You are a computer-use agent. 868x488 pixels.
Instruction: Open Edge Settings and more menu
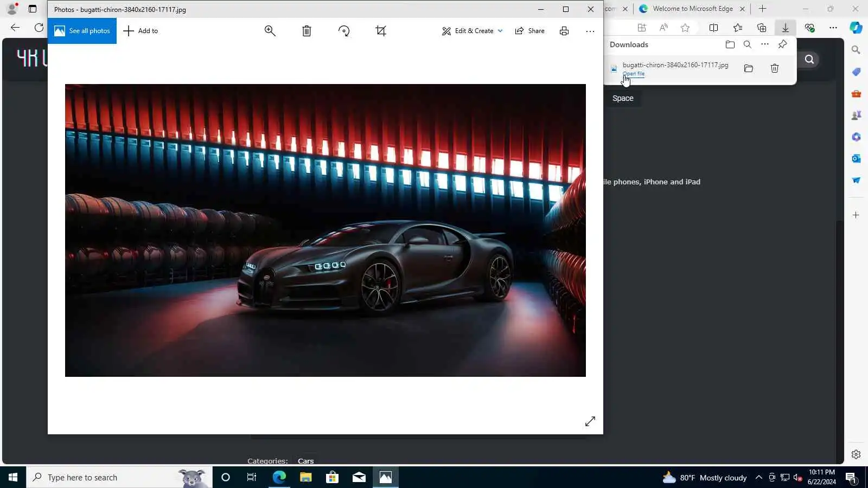833,28
